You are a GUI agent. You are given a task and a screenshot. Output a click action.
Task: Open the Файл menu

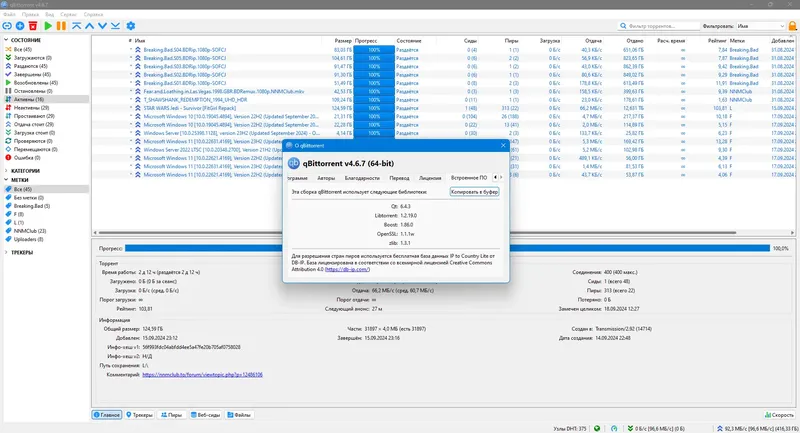click(x=9, y=15)
